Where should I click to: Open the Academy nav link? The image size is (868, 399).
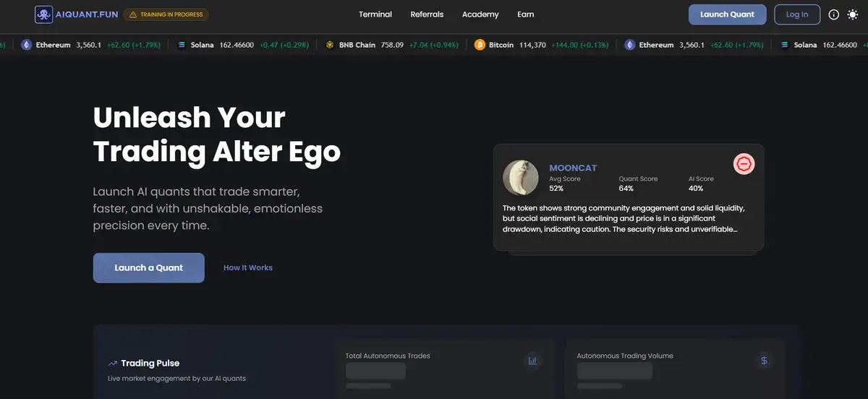[x=480, y=14]
